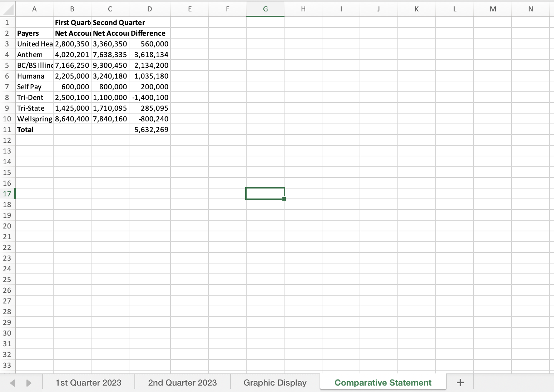Add a new sheet with the plus button
The image size is (554, 392).
tap(460, 382)
